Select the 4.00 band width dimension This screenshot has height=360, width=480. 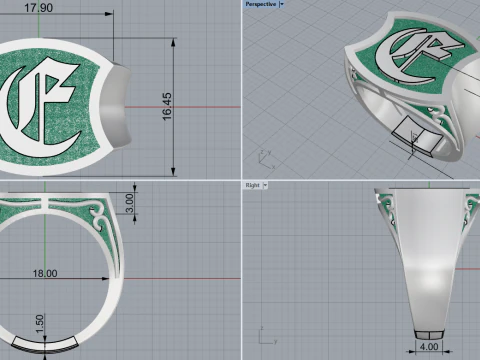429,347
